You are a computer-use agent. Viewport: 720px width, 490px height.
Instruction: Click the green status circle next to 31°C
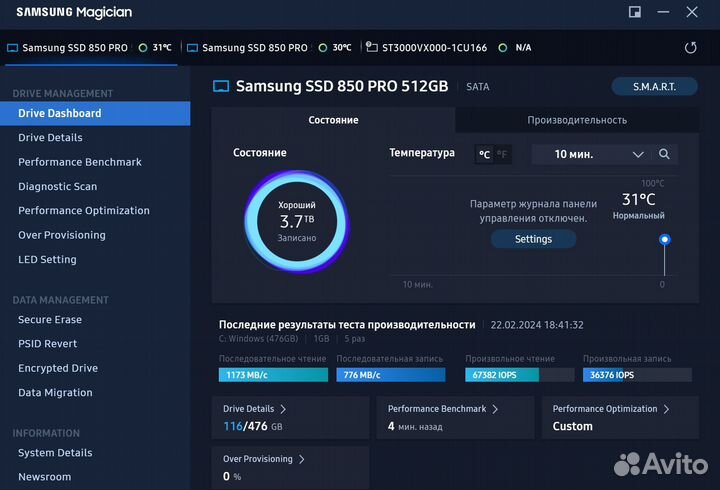[143, 48]
